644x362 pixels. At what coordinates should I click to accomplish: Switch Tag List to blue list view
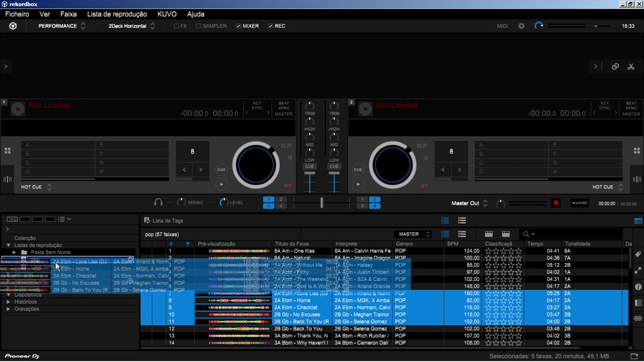click(445, 220)
